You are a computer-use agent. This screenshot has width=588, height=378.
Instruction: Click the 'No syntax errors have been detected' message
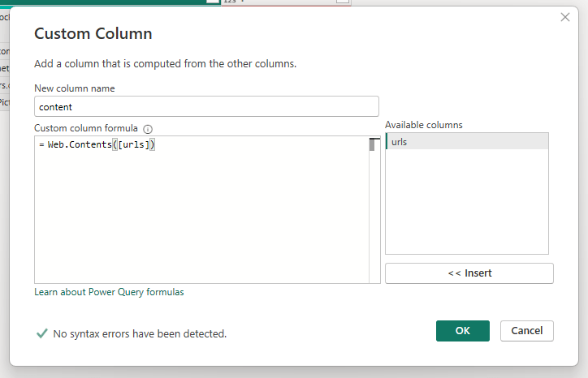tap(140, 333)
